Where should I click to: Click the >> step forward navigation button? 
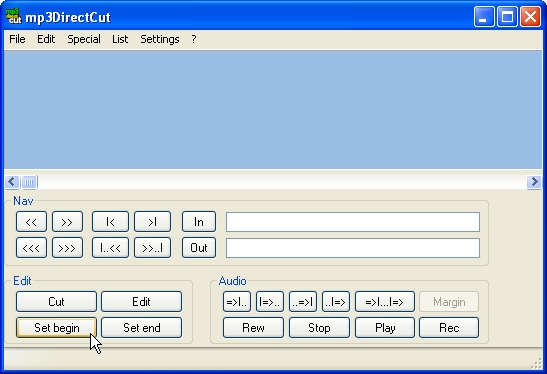[x=67, y=222]
